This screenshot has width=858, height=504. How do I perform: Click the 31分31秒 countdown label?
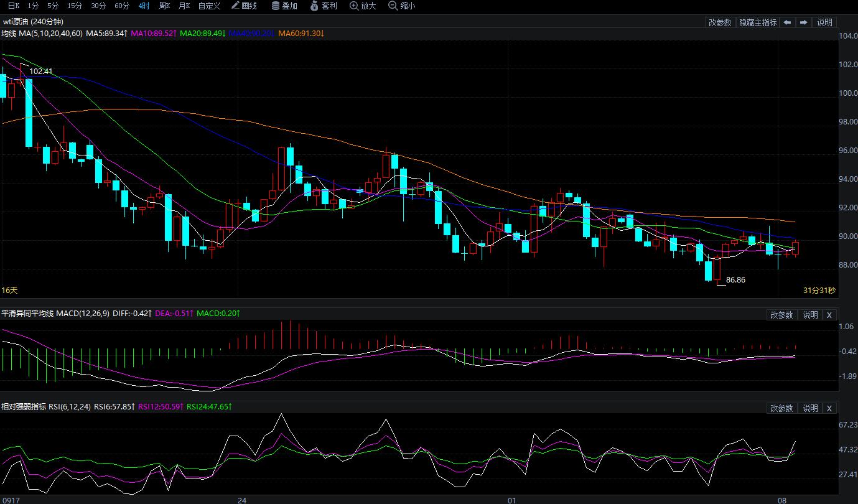click(819, 291)
